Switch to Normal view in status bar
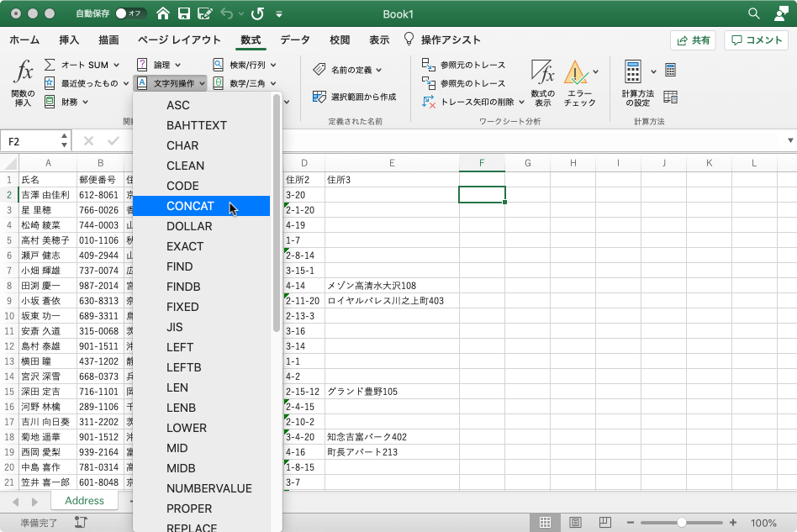This screenshot has height=532, width=797. tap(545, 523)
